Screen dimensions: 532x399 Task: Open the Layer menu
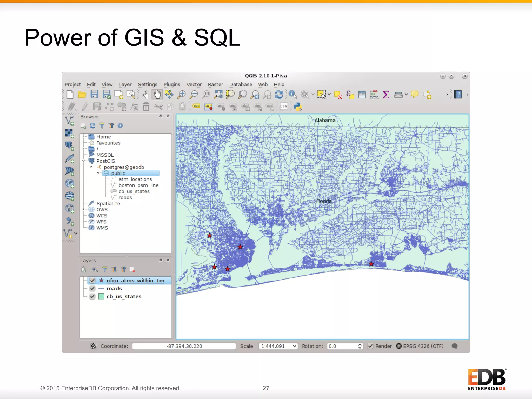[125, 84]
